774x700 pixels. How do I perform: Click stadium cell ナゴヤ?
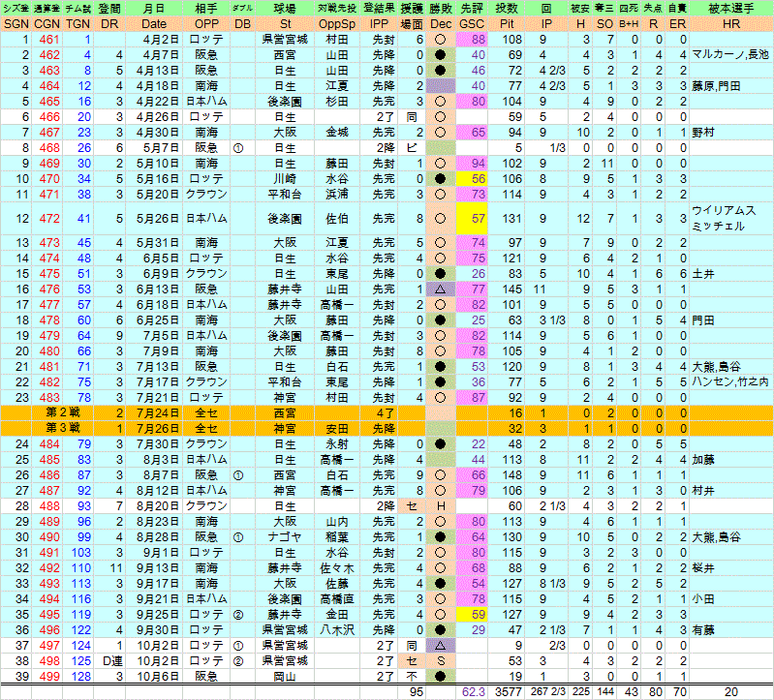coord(285,536)
